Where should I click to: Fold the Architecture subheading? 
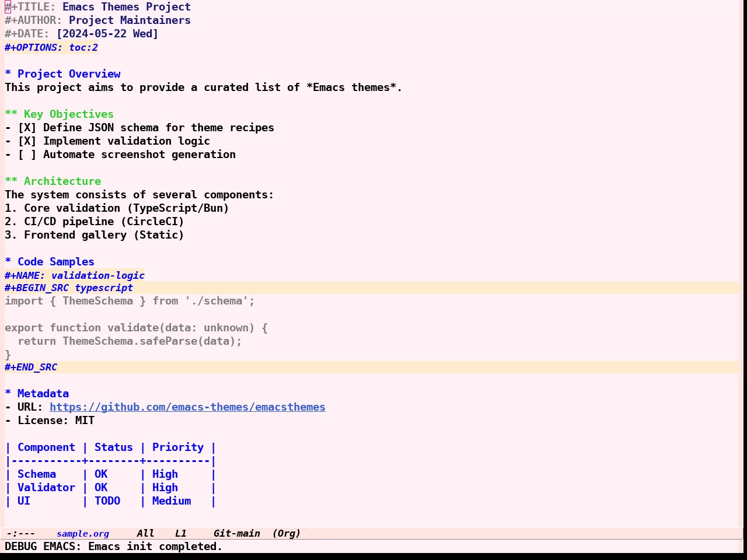tap(53, 181)
